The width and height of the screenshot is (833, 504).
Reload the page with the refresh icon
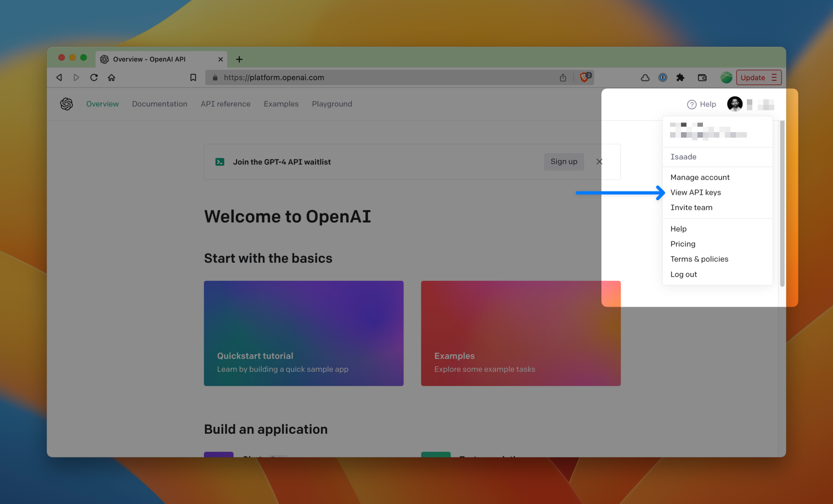point(94,77)
